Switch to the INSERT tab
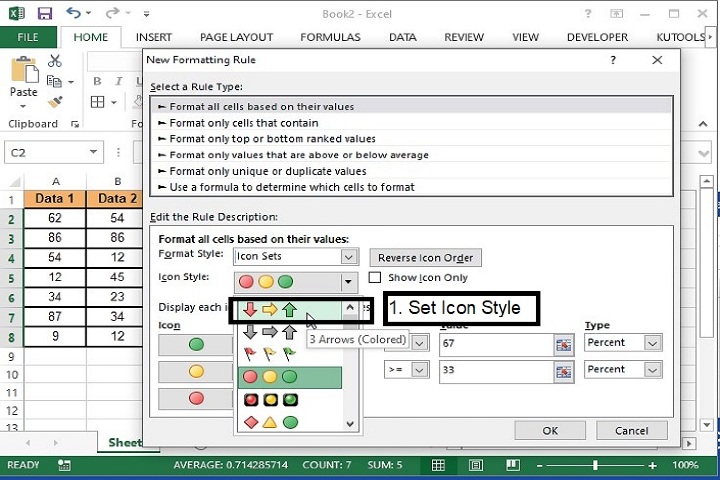The width and height of the screenshot is (720, 480). [x=153, y=37]
